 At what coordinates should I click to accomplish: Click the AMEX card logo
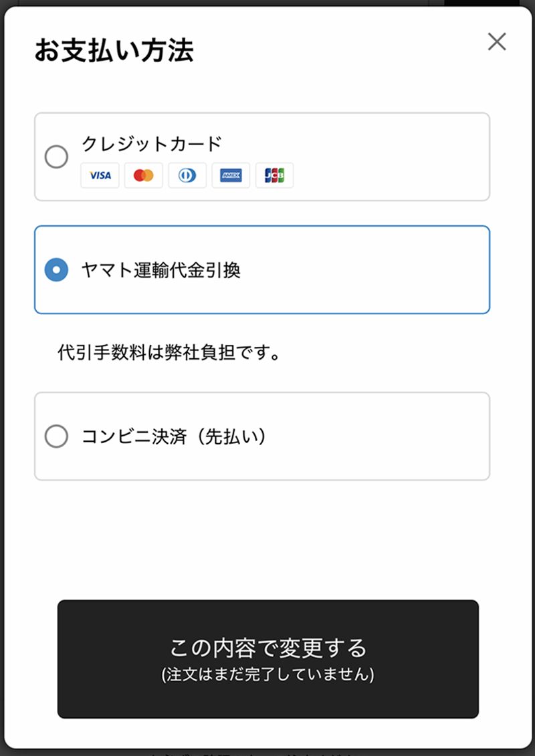[x=231, y=175]
